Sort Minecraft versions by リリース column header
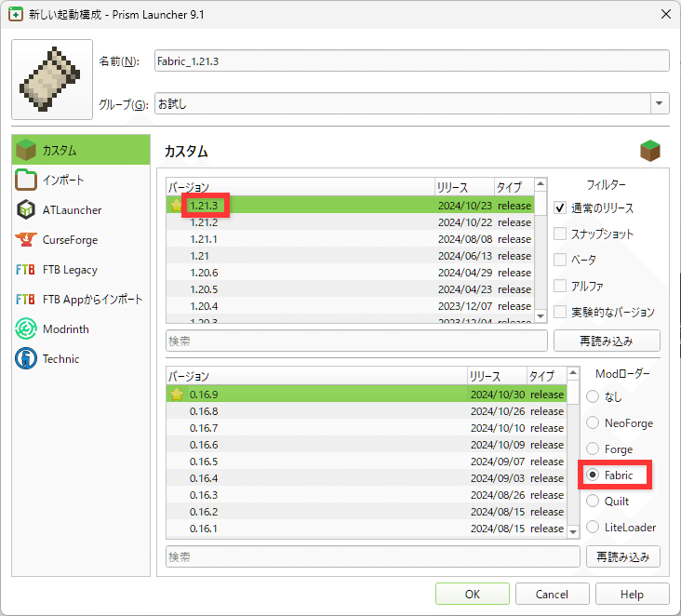 coord(464,187)
